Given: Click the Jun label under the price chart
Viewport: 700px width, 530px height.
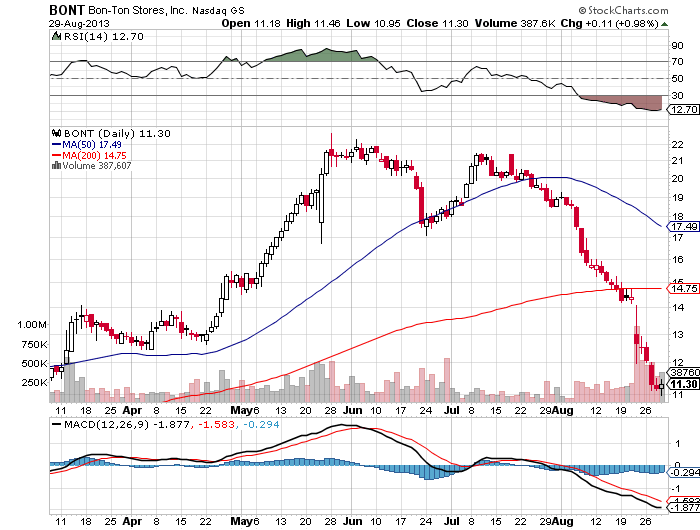Looking at the screenshot, I should click(x=353, y=410).
